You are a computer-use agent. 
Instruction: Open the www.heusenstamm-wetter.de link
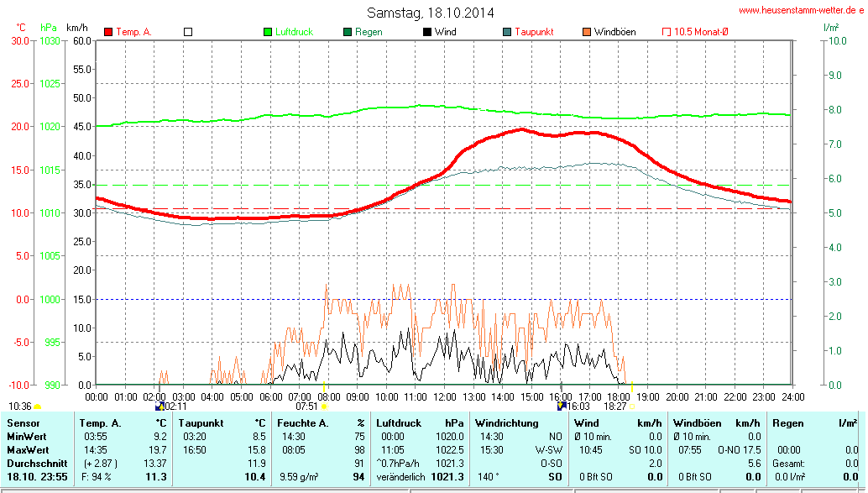click(801, 10)
